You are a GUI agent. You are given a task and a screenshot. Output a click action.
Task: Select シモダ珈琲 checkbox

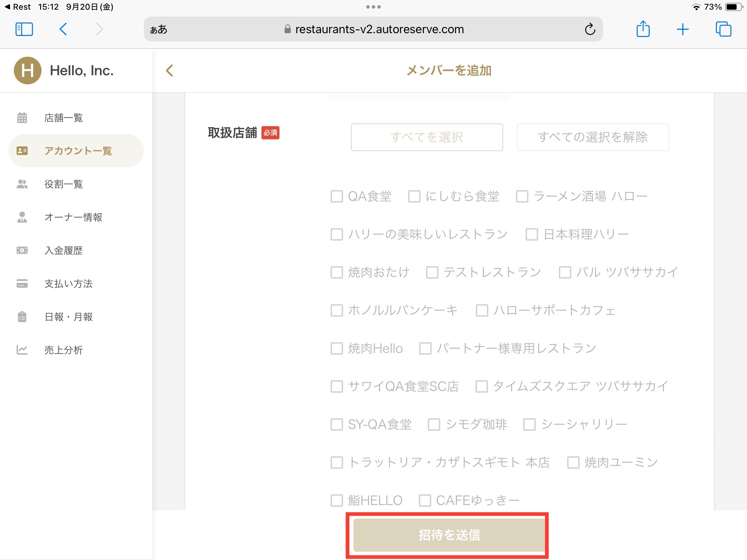(434, 424)
